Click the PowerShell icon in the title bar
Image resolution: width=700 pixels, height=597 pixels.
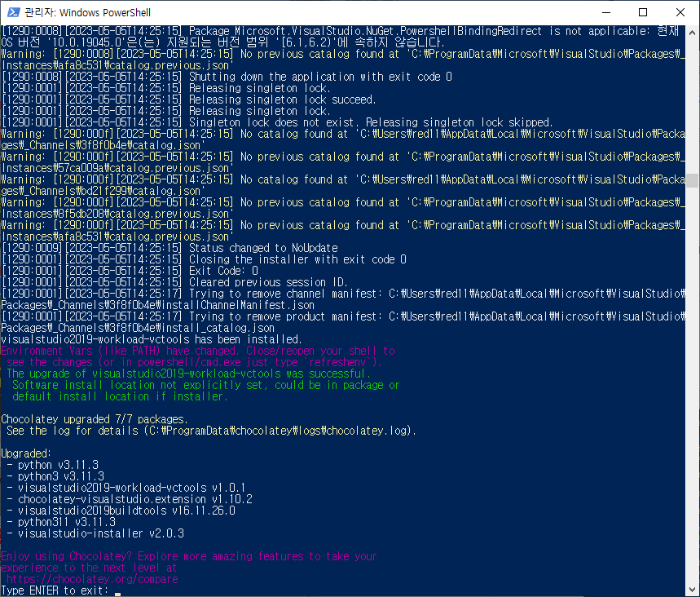(13, 12)
